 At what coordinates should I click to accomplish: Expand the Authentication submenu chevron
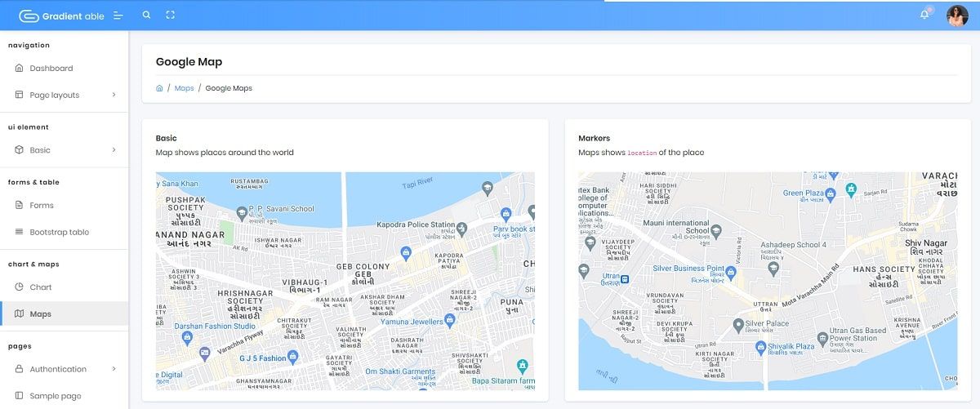click(x=114, y=369)
